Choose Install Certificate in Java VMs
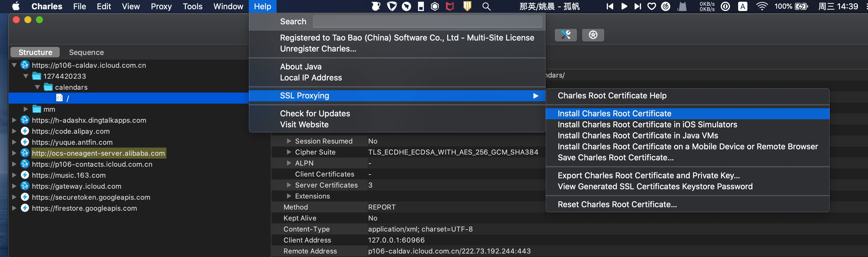 click(x=687, y=135)
